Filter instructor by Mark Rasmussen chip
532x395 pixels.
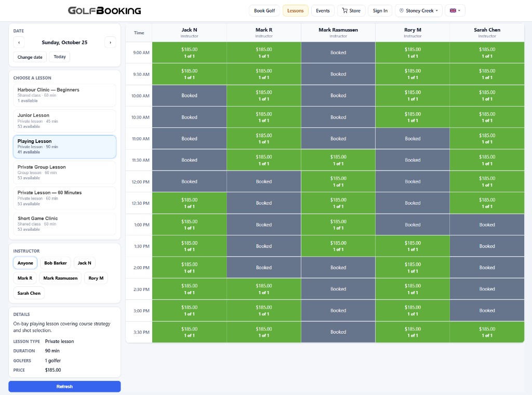click(x=60, y=278)
